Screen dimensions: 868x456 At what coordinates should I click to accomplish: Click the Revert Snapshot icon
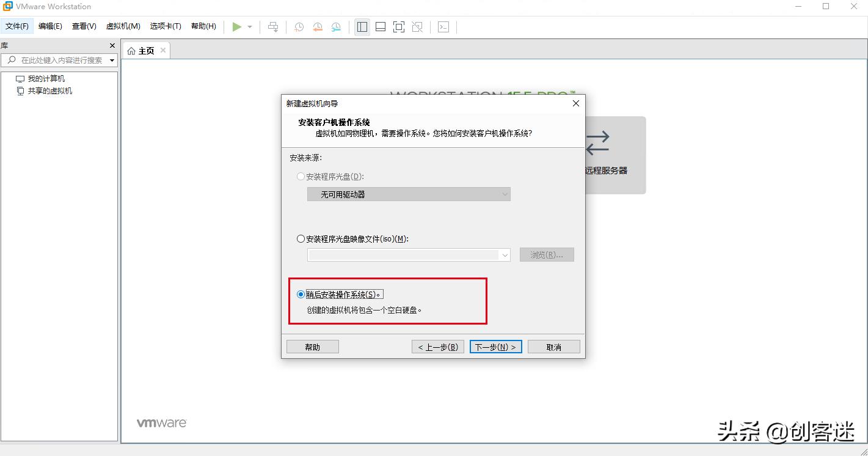pyautogui.click(x=318, y=27)
